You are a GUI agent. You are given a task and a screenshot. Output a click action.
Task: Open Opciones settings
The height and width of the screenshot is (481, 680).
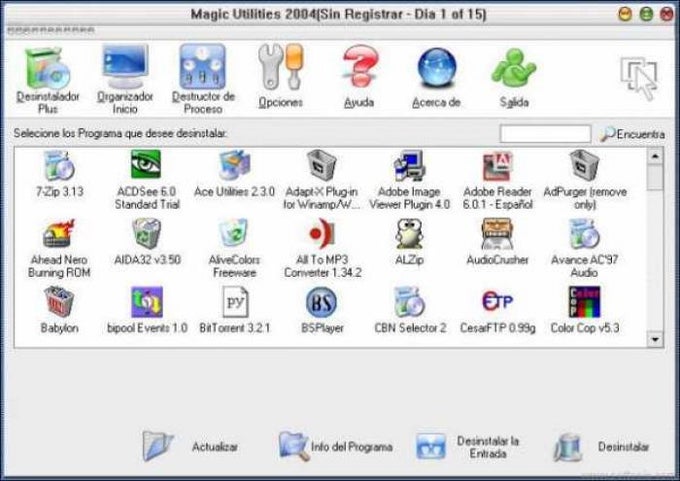coord(281,77)
